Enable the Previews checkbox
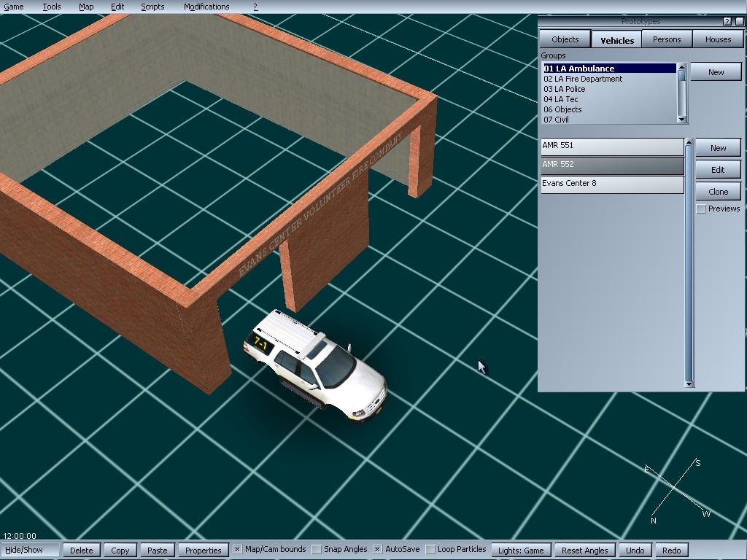The height and width of the screenshot is (560, 747). pos(701,209)
